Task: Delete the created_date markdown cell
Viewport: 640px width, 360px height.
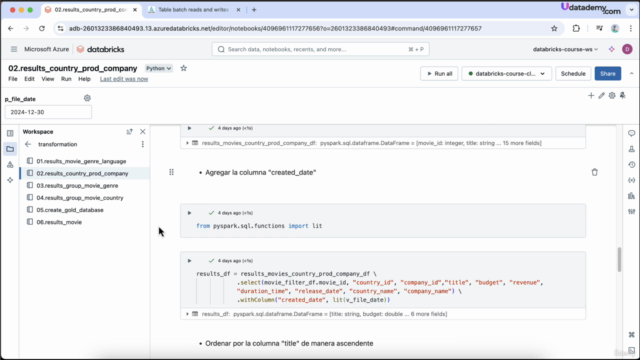Action: pos(594,172)
